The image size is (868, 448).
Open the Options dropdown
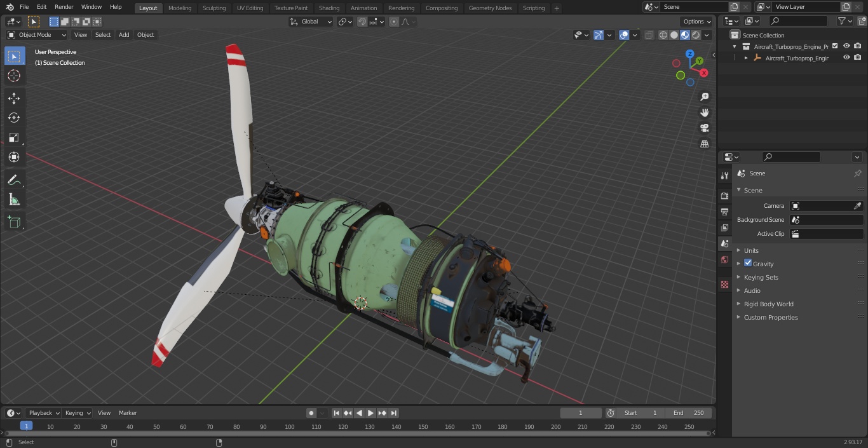[697, 21]
